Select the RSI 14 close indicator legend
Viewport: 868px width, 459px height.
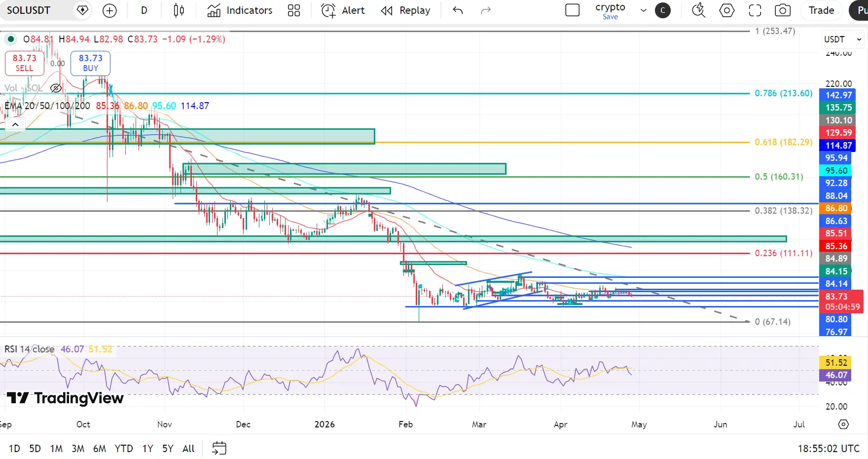coord(30,349)
